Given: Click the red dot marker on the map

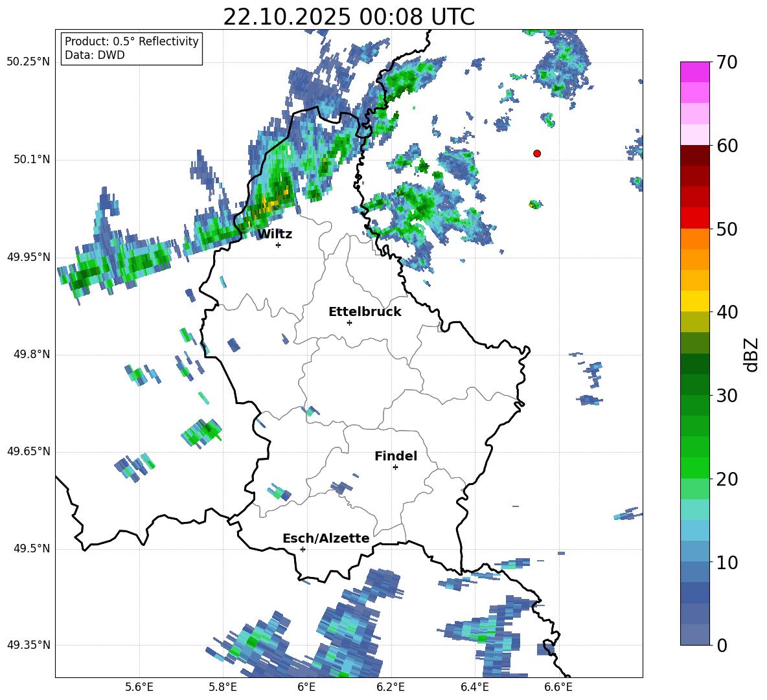Looking at the screenshot, I should click(537, 153).
